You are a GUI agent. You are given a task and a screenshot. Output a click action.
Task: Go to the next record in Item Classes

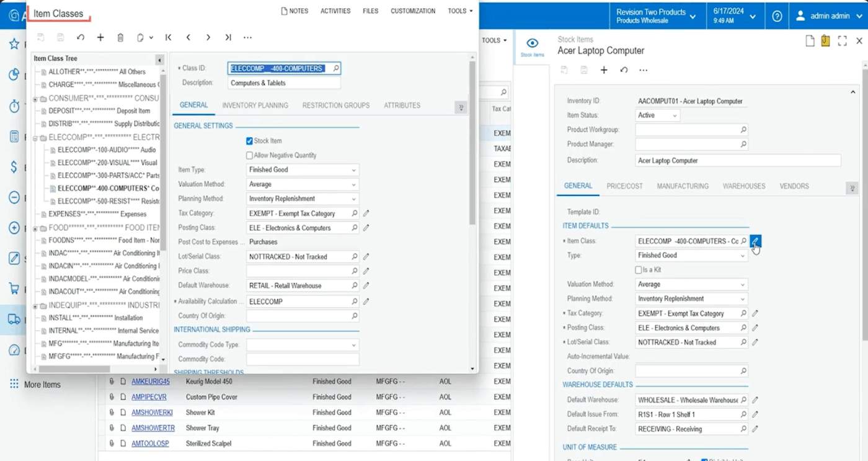[x=208, y=38]
